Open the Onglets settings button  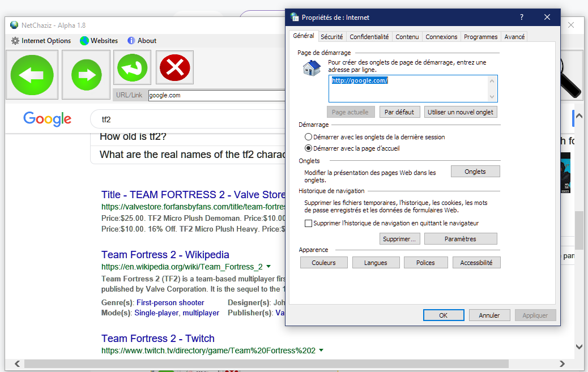pos(475,172)
